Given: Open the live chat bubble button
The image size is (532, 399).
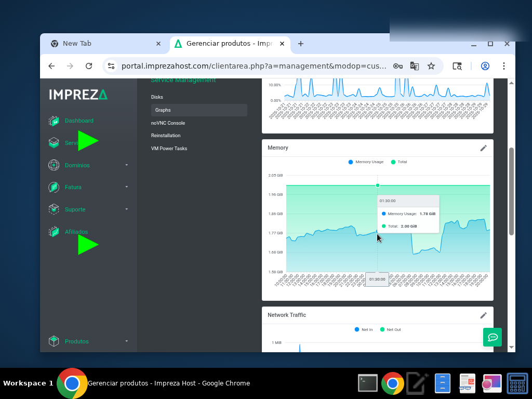Looking at the screenshot, I should click(493, 337).
